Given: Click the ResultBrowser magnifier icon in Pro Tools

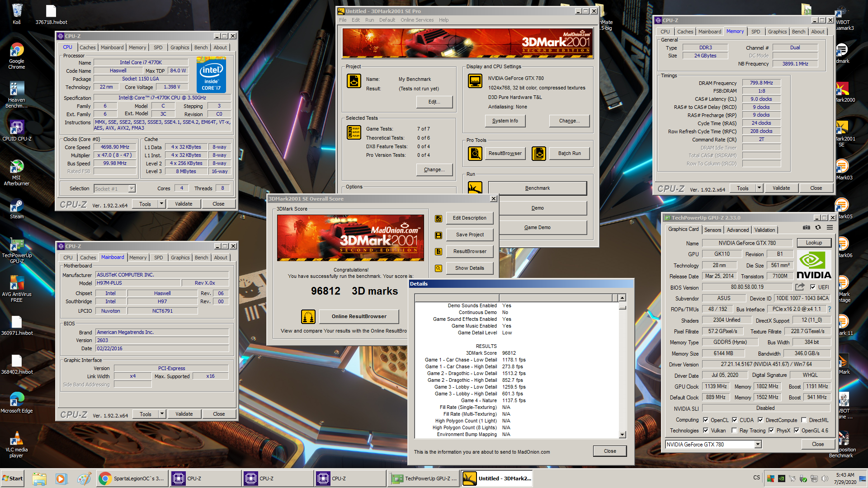Looking at the screenshot, I should pos(475,154).
